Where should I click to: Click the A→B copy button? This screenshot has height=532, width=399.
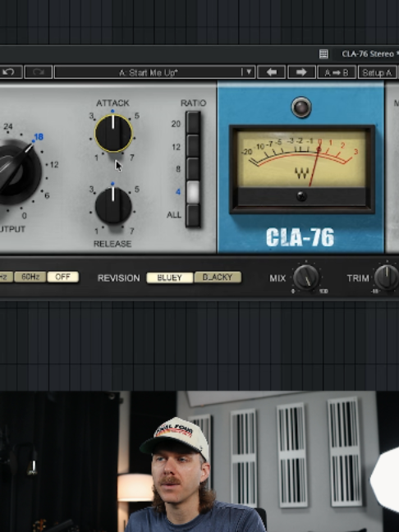click(337, 72)
